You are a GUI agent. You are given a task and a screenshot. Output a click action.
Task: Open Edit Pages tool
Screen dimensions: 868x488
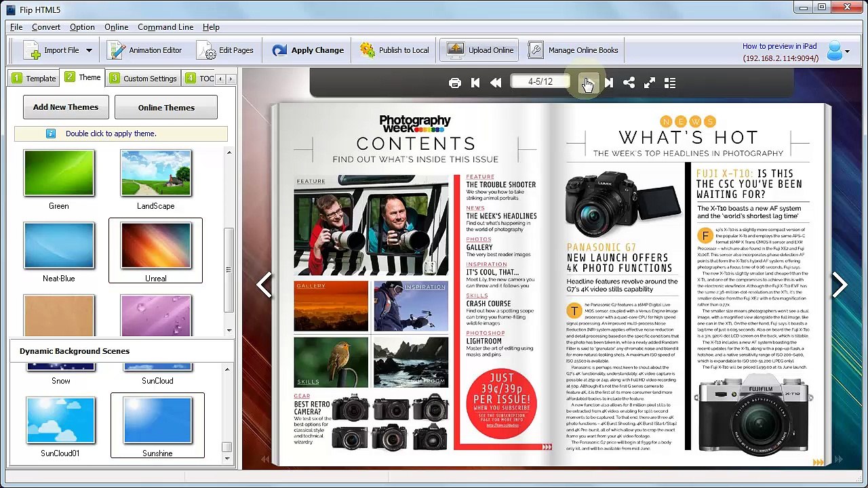tap(226, 50)
